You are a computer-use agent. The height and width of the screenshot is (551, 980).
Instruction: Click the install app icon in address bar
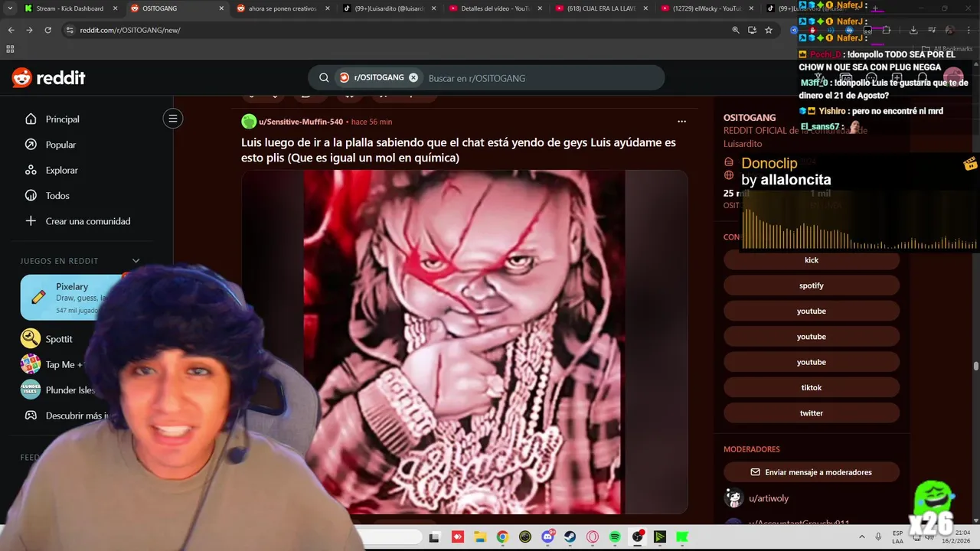[752, 30]
